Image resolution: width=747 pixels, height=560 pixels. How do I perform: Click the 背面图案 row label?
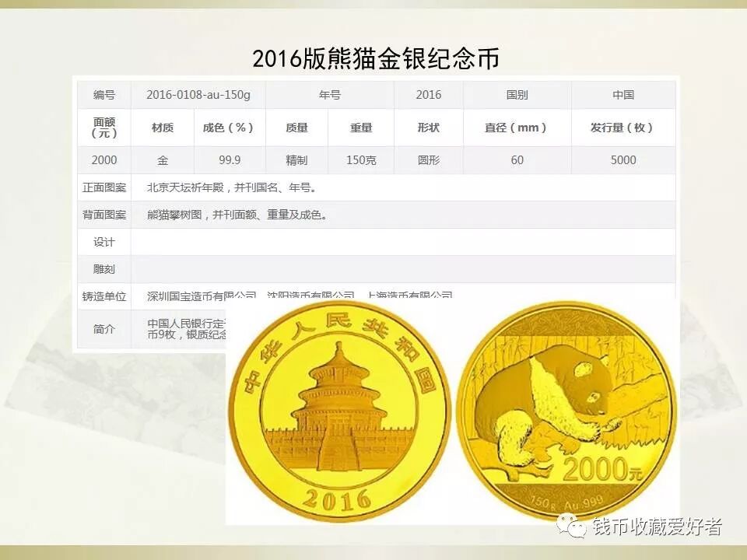103,215
